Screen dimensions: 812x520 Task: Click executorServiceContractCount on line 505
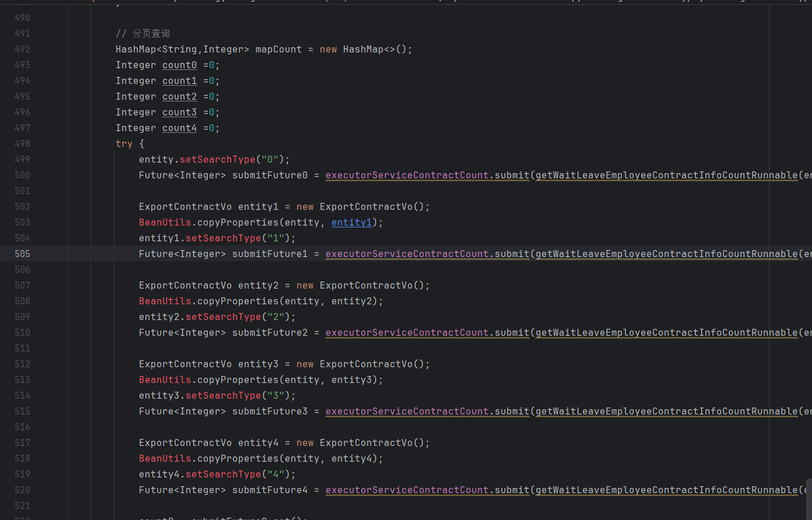(x=407, y=254)
